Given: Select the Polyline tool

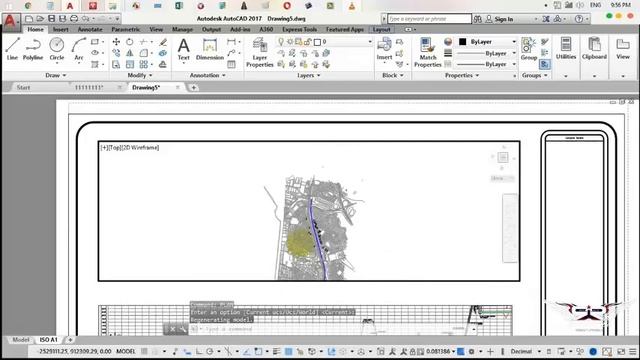Looking at the screenshot, I should (x=33, y=49).
